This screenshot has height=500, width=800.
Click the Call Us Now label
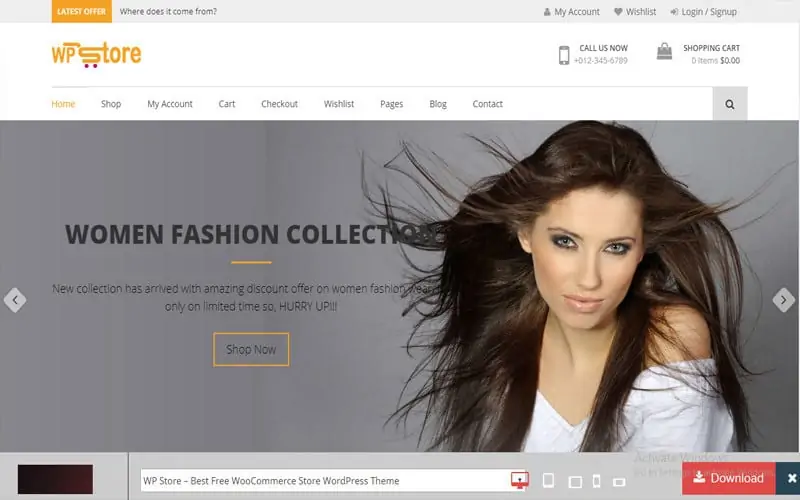tap(604, 48)
